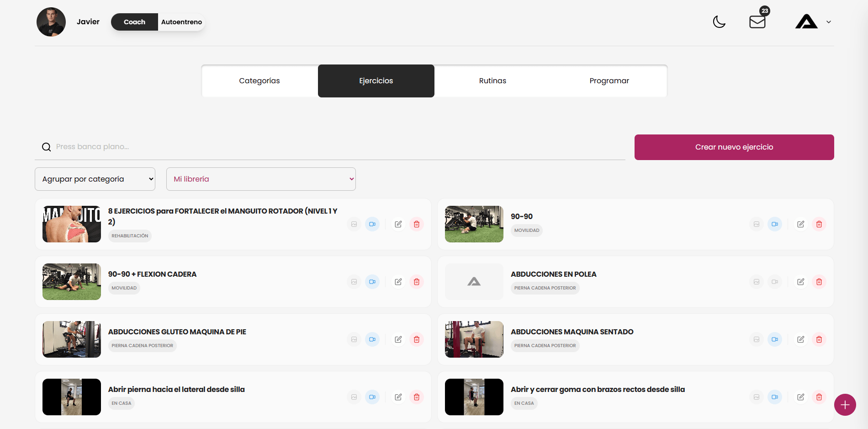Toggle dark mode with the moon icon
Screen dimensions: 868x429
click(719, 21)
